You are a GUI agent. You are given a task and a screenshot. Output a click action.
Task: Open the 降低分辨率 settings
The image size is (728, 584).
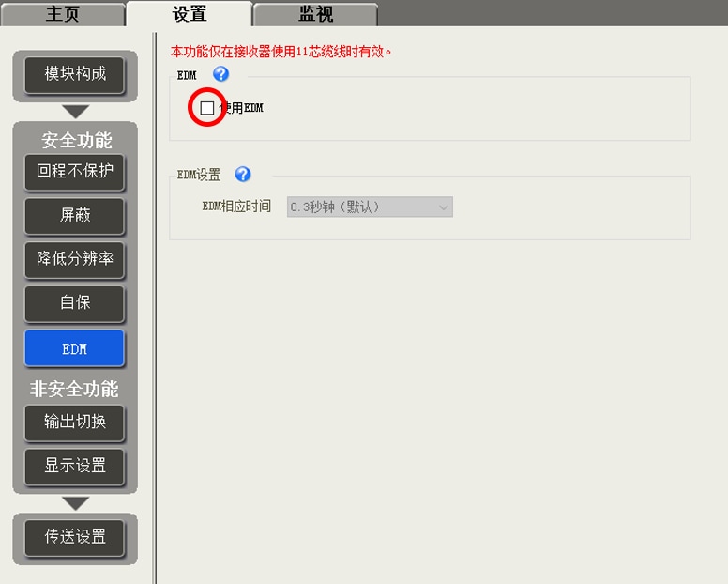(75, 259)
